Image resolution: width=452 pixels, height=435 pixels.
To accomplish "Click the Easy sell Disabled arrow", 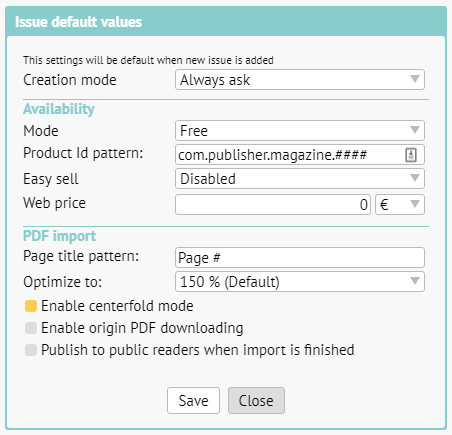I will click(415, 178).
